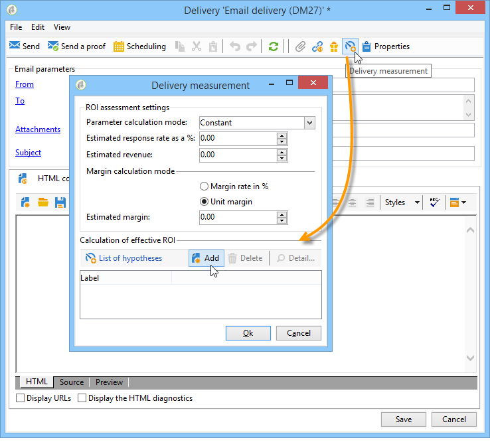Open Properties in the toolbar

(x=386, y=46)
